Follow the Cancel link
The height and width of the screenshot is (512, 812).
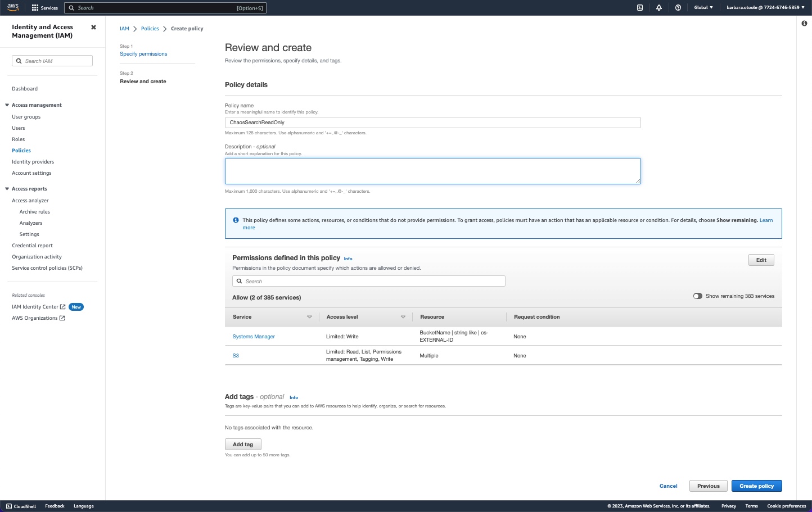(x=668, y=486)
